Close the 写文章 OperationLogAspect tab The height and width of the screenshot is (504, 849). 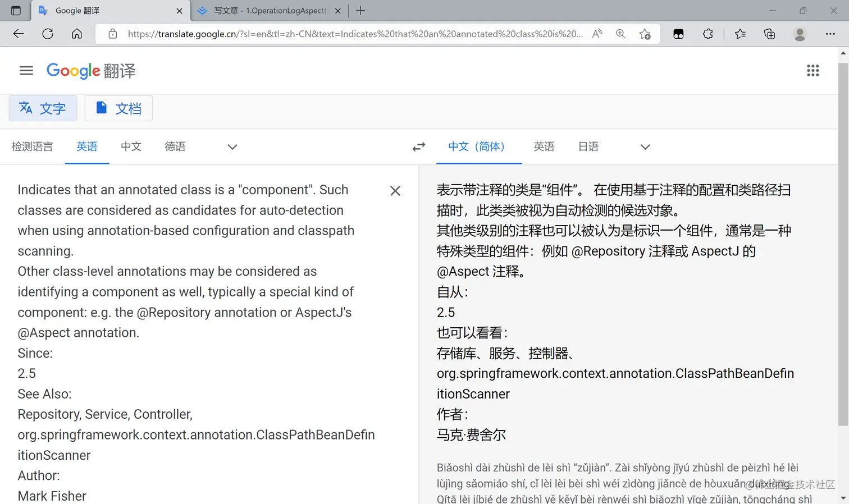click(x=338, y=11)
